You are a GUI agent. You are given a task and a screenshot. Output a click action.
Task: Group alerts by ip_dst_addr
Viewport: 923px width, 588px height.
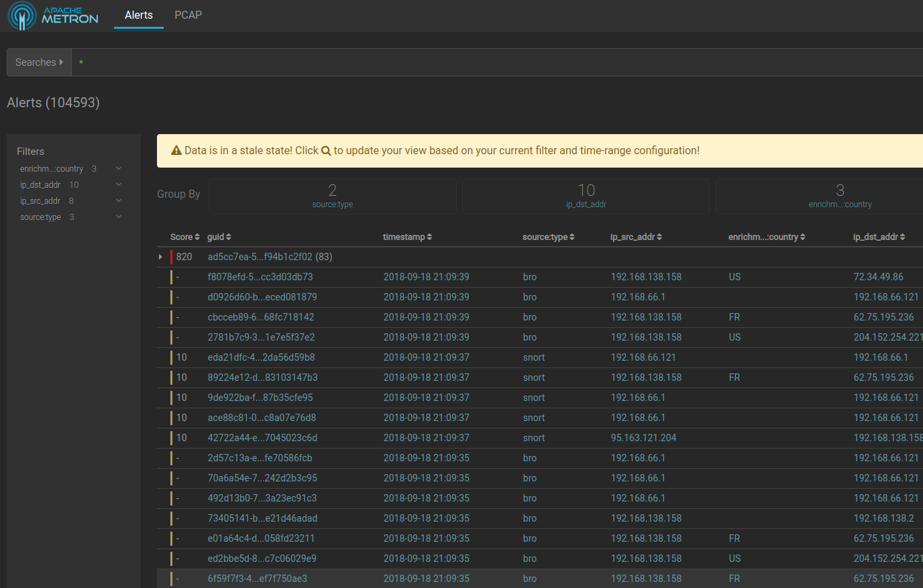[x=586, y=196]
